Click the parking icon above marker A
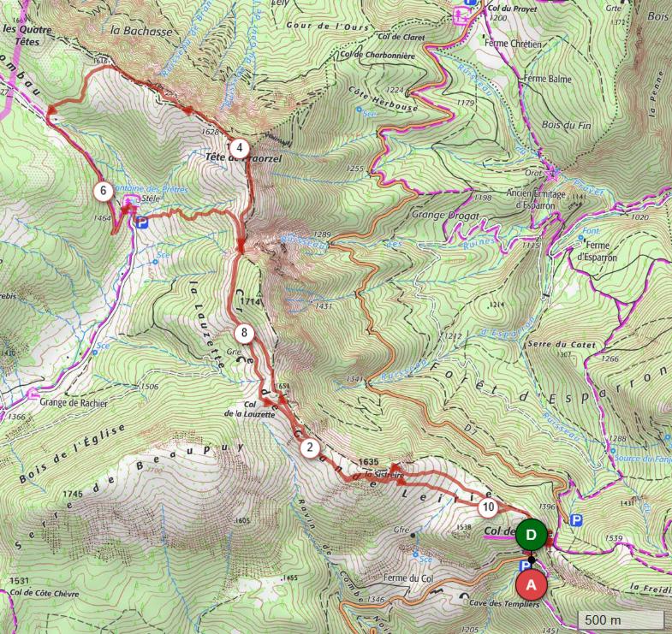This screenshot has height=634, width=672. (x=524, y=566)
